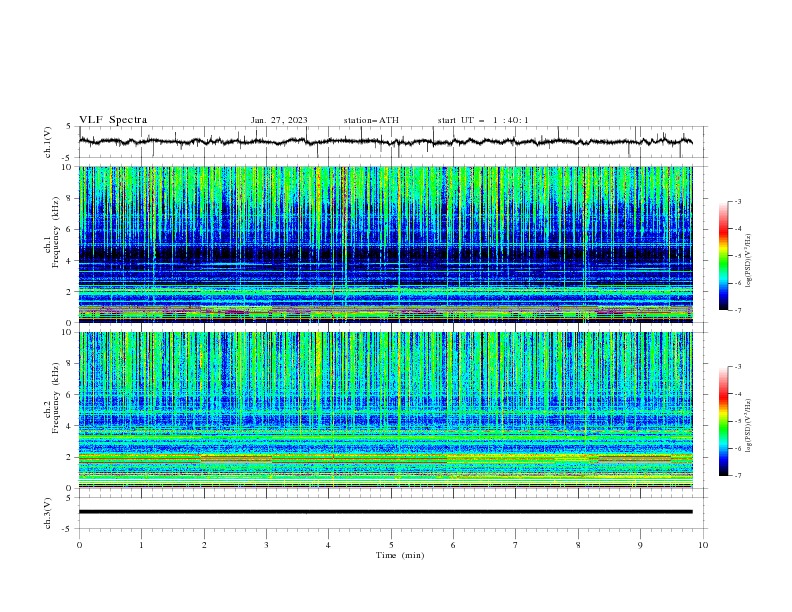Select the date text "Jan. 27, 2023"
Screen dimensions: 792x612
coord(279,120)
